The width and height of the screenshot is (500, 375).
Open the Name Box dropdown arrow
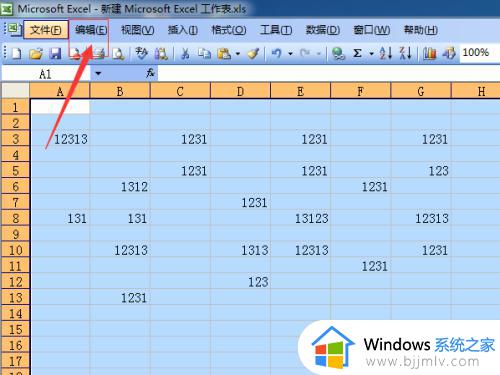[x=98, y=73]
